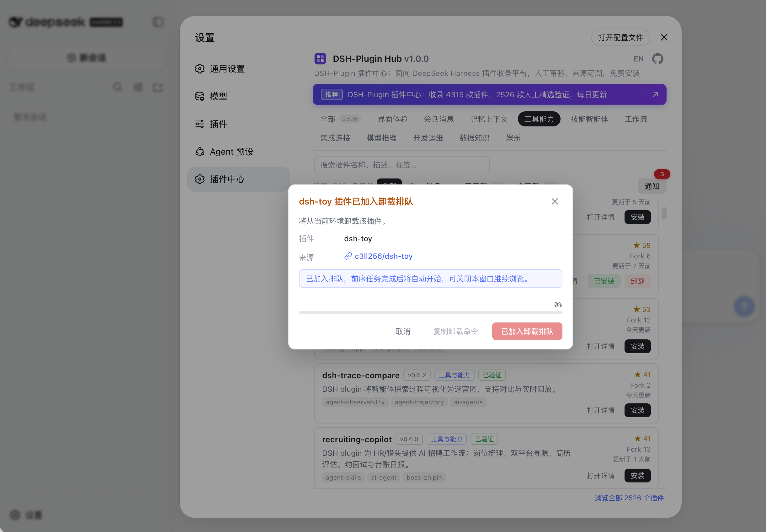Open 插件 in the settings sidebar

click(x=238, y=124)
